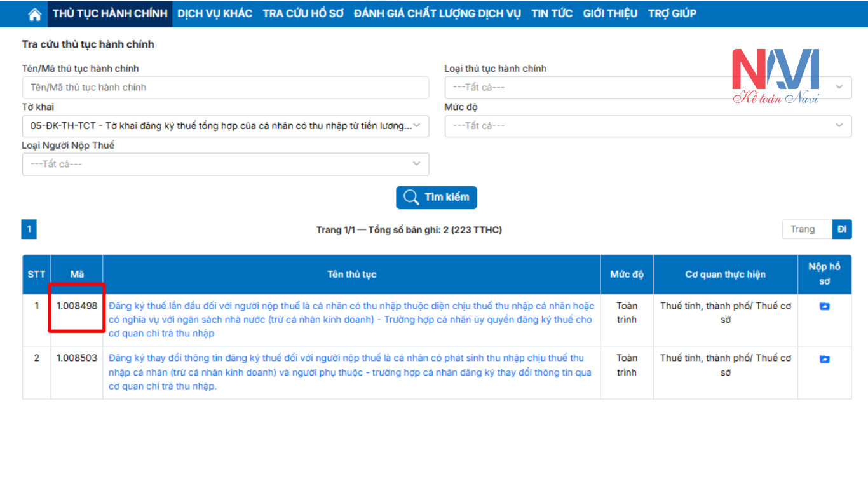This screenshot has height=488, width=868.
Task: Expand the Mức độ dropdown
Action: (648, 126)
